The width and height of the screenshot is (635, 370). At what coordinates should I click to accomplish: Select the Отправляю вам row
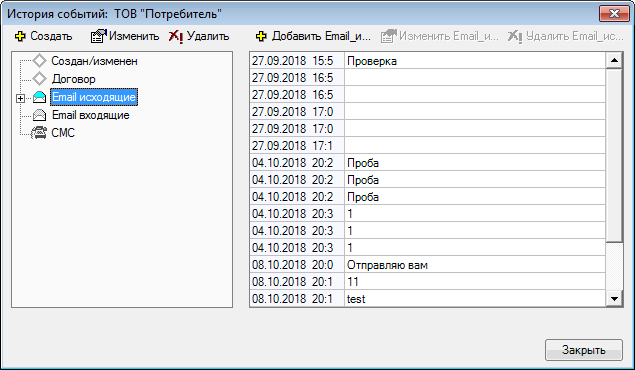pos(428,265)
